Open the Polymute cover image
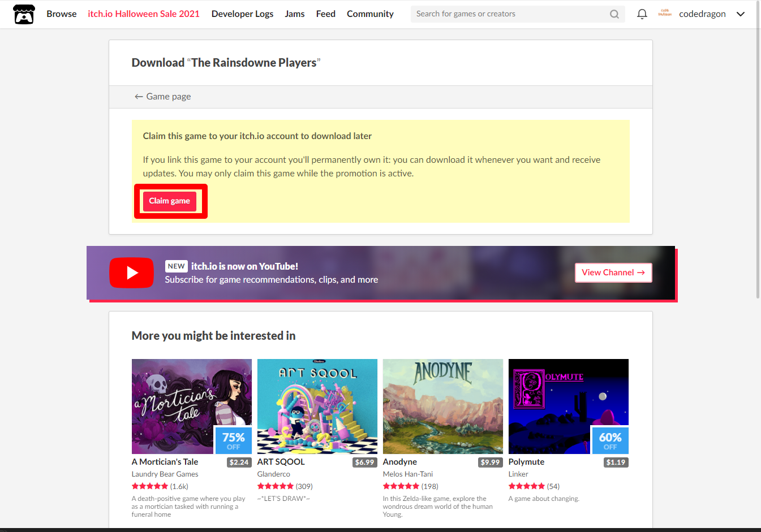The height and width of the screenshot is (532, 761). 569,406
